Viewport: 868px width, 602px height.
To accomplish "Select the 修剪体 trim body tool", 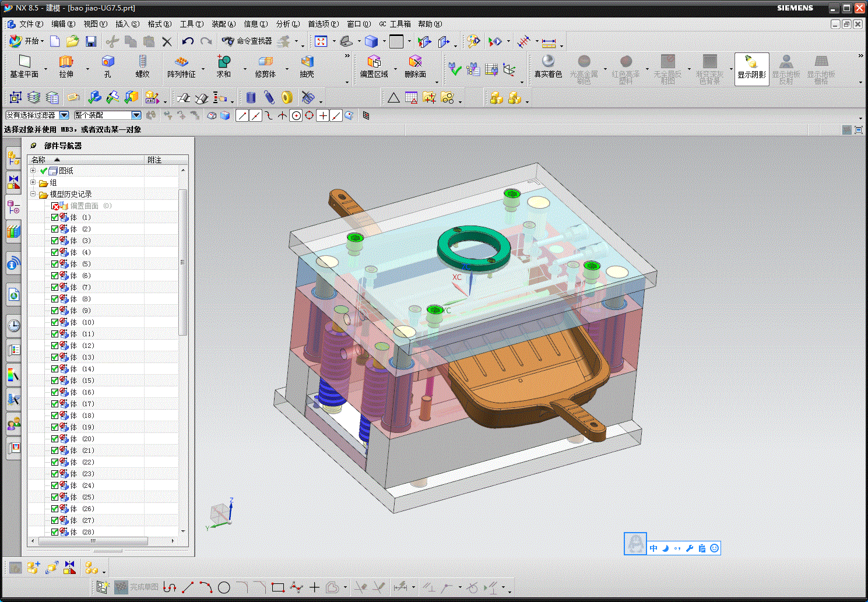I will coord(265,67).
